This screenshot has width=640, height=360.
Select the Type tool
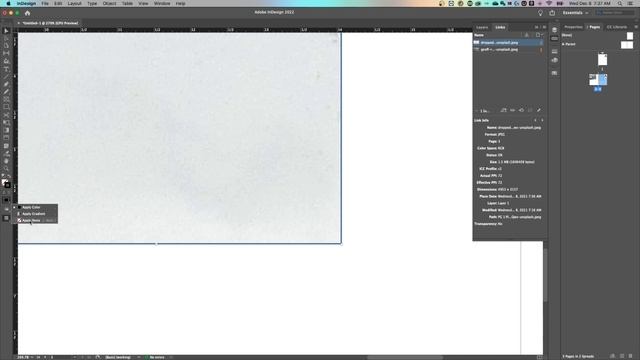click(6, 69)
